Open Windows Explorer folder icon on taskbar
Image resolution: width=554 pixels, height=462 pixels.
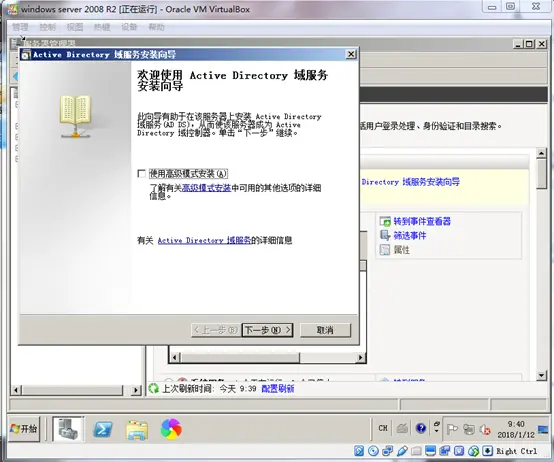coord(137,430)
